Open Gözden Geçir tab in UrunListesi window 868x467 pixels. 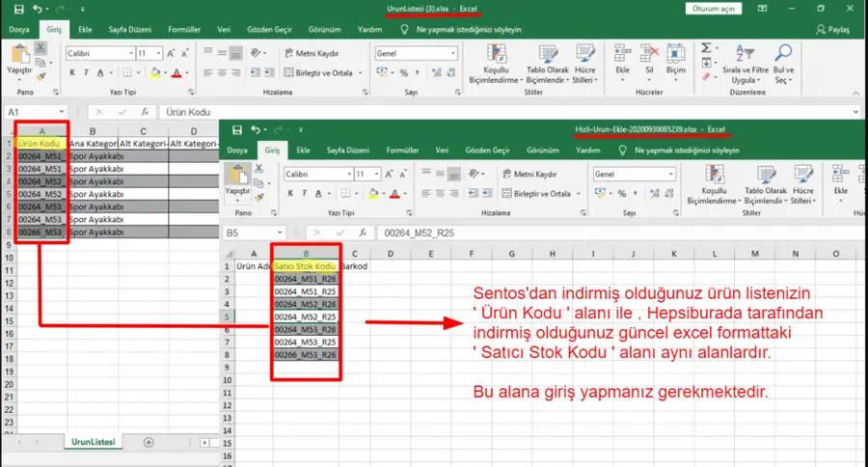coord(269,29)
